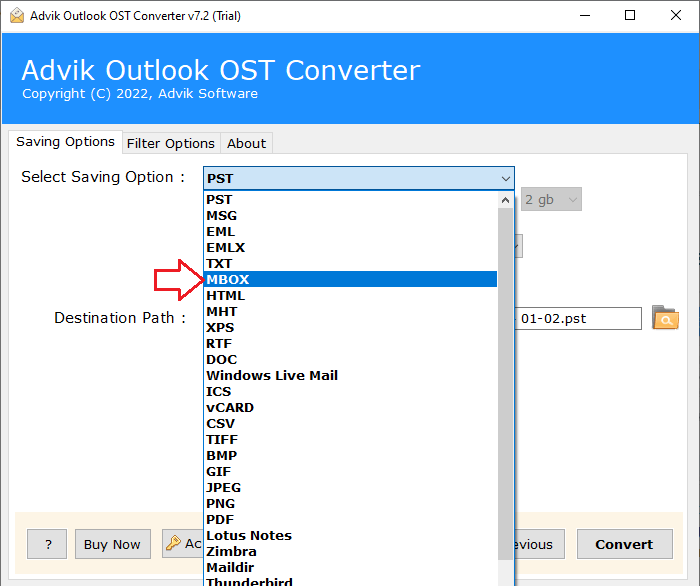Click the Convert button
700x586 pixels.
[625, 544]
